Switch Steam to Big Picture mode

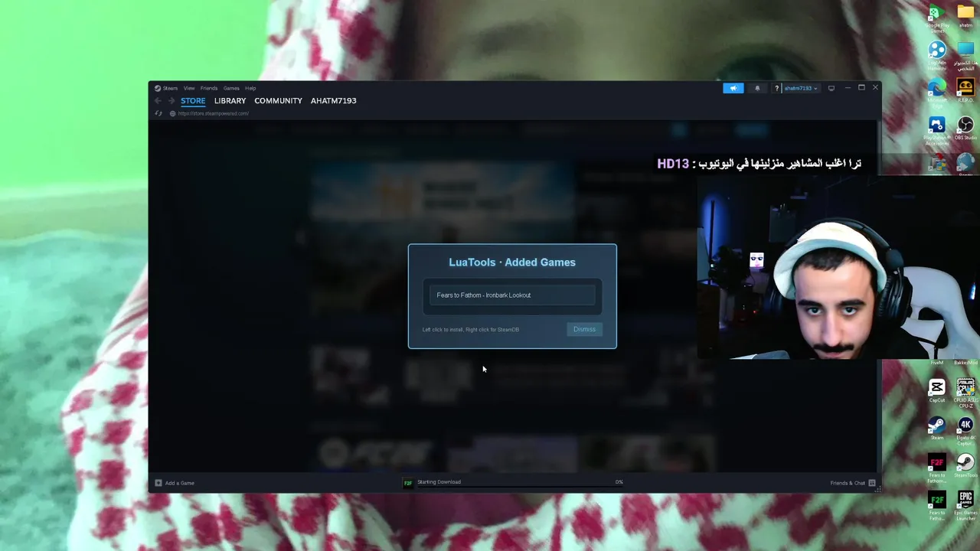(x=831, y=88)
